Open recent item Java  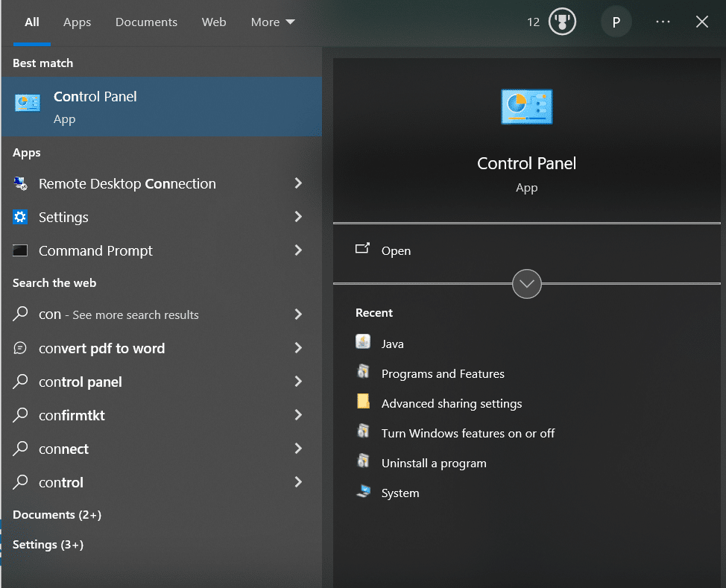(x=392, y=344)
